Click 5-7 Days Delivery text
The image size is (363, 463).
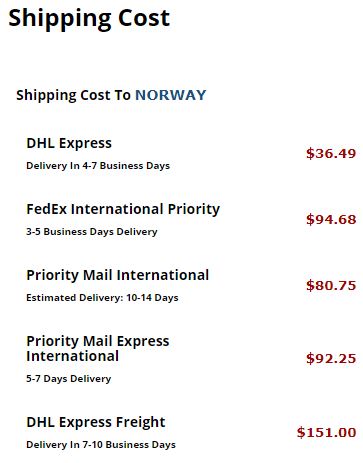[69, 379]
